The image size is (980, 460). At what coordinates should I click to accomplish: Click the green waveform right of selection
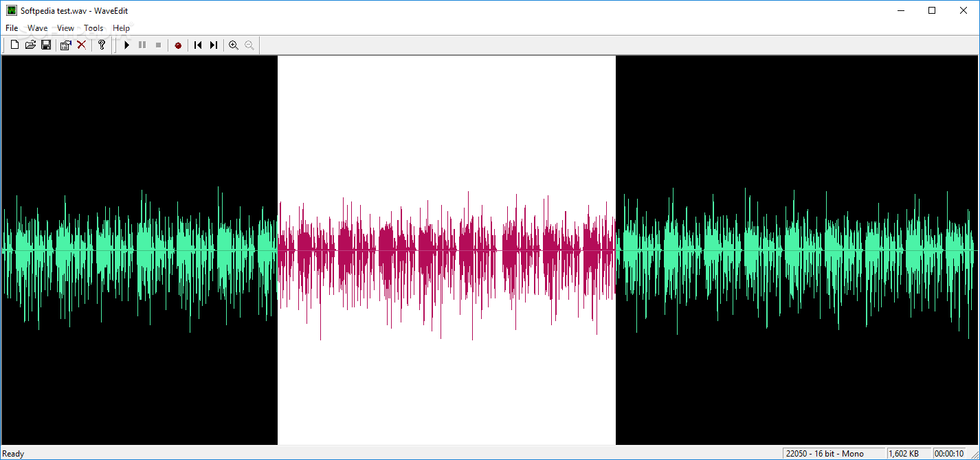pyautogui.click(x=795, y=250)
